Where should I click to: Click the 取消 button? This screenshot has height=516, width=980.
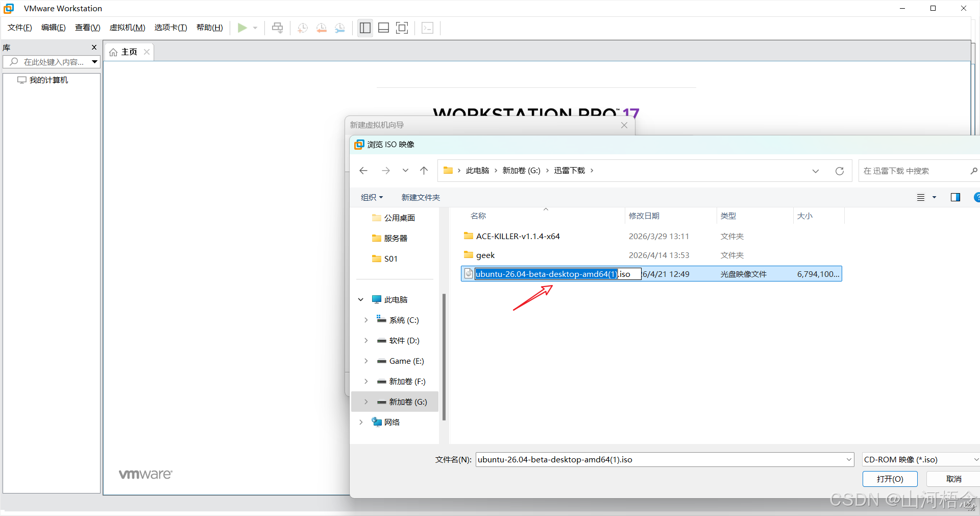(953, 479)
